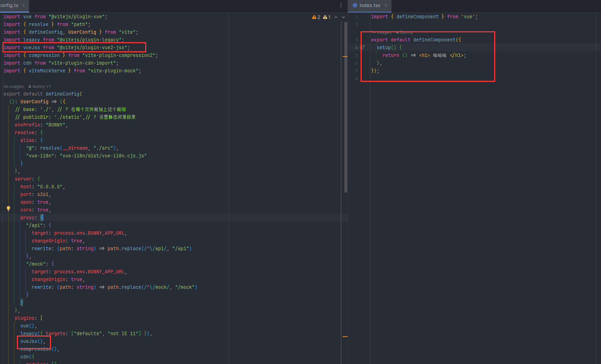
Task: Click the implements gutter icon on line 4
Action: [x=362, y=47]
